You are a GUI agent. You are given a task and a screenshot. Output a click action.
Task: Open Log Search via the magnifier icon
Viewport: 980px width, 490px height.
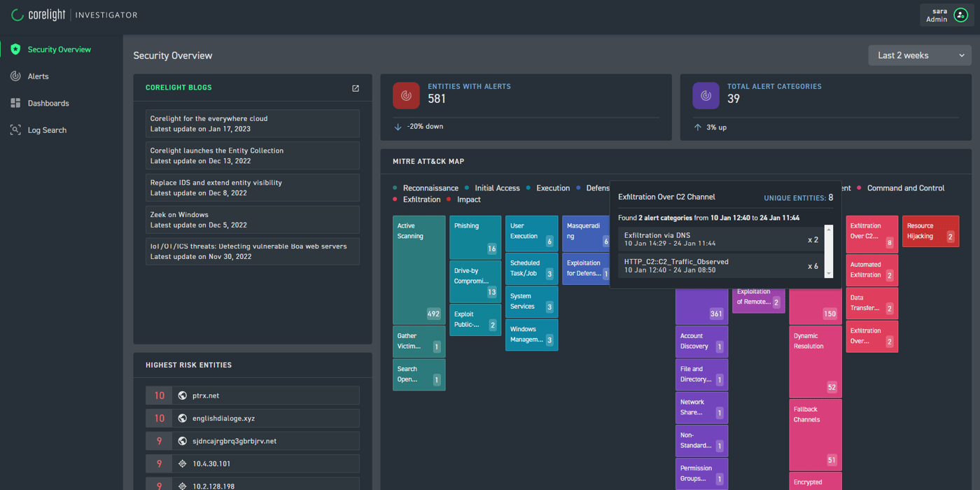click(15, 129)
